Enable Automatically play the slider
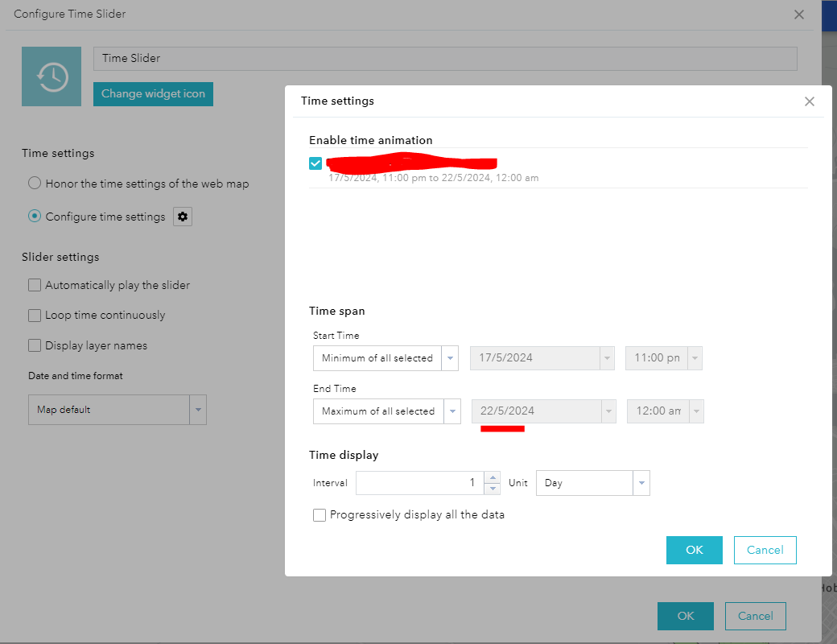 click(x=35, y=285)
